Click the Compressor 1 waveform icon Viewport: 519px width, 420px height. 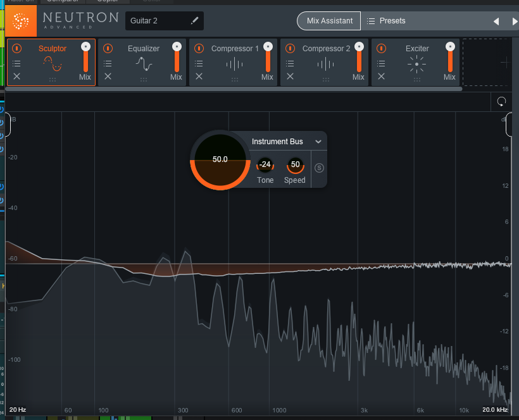(235, 64)
